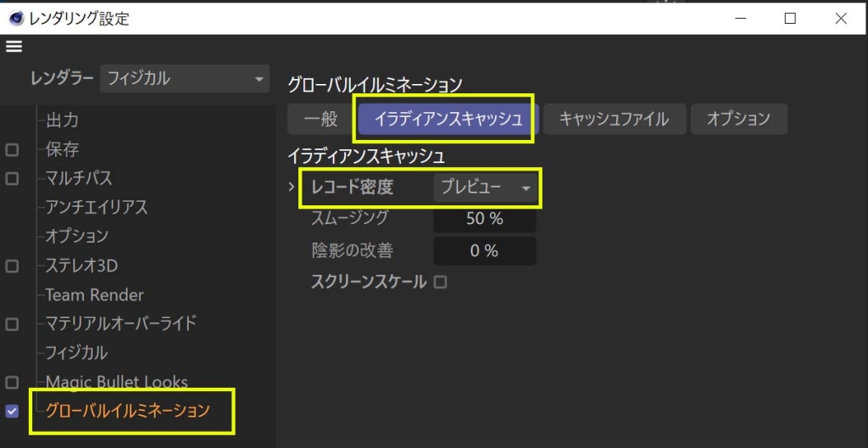868x448 pixels.
Task: Maximize the レンダリング設定 window
Action: tap(791, 19)
